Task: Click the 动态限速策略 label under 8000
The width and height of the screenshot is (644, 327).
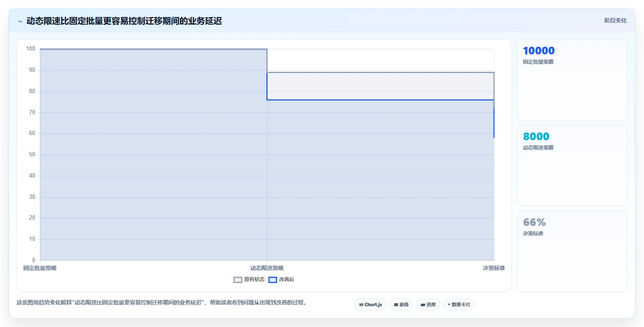Action: point(538,147)
